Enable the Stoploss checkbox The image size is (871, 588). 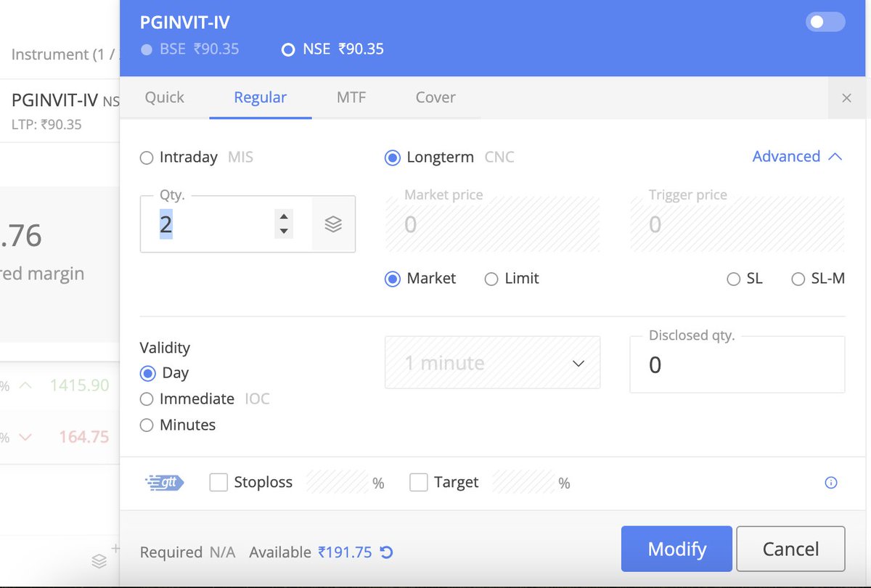218,482
